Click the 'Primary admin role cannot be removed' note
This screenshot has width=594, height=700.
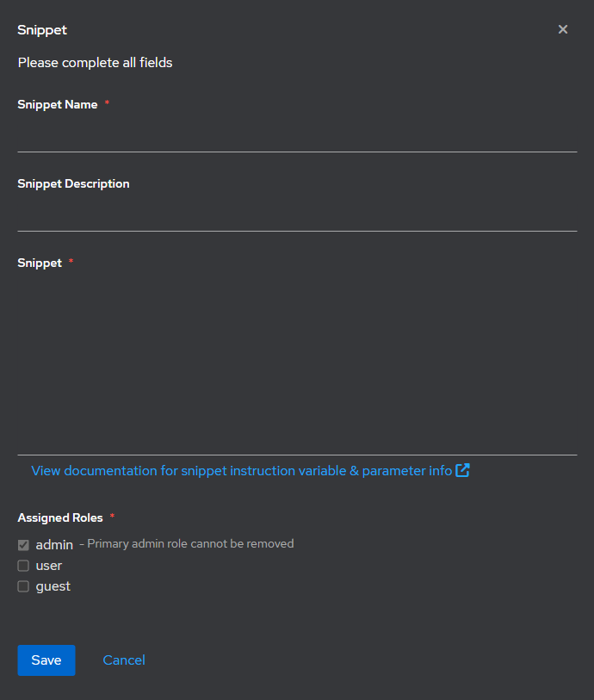[x=187, y=544]
